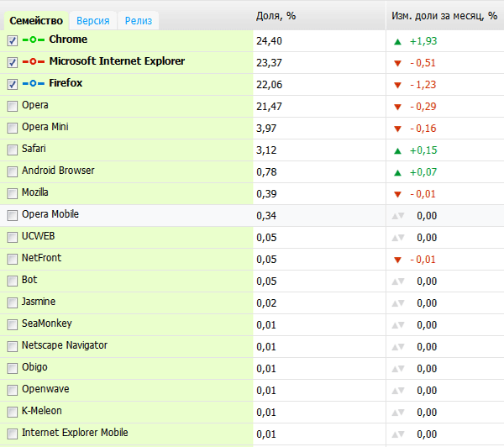504x447 pixels.
Task: Uncheck the Microsoft Internet Explorer checkbox
Action: coord(13,62)
